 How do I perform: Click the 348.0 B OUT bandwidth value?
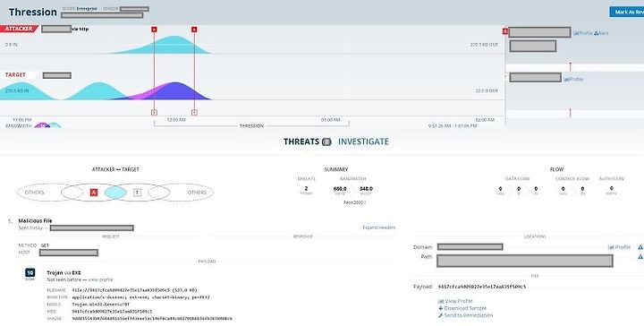click(x=366, y=189)
